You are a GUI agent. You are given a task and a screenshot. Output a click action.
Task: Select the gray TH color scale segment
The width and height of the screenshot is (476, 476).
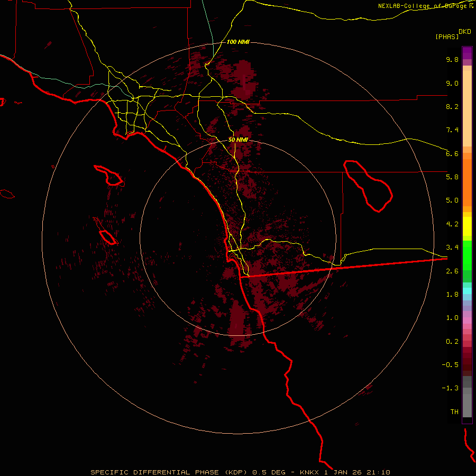467,402
